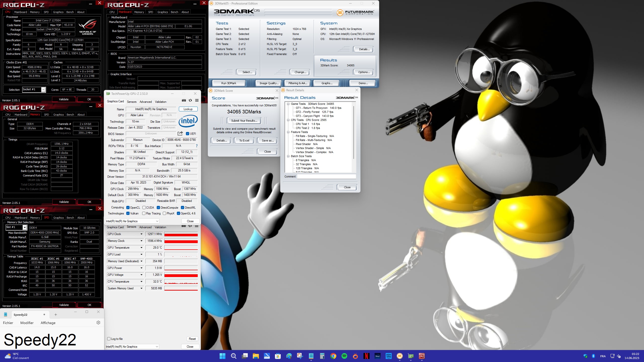Viewport: 644px width, 362px height.
Task: Open Graphics tab in CPU-Z Memory window
Action: [58, 115]
